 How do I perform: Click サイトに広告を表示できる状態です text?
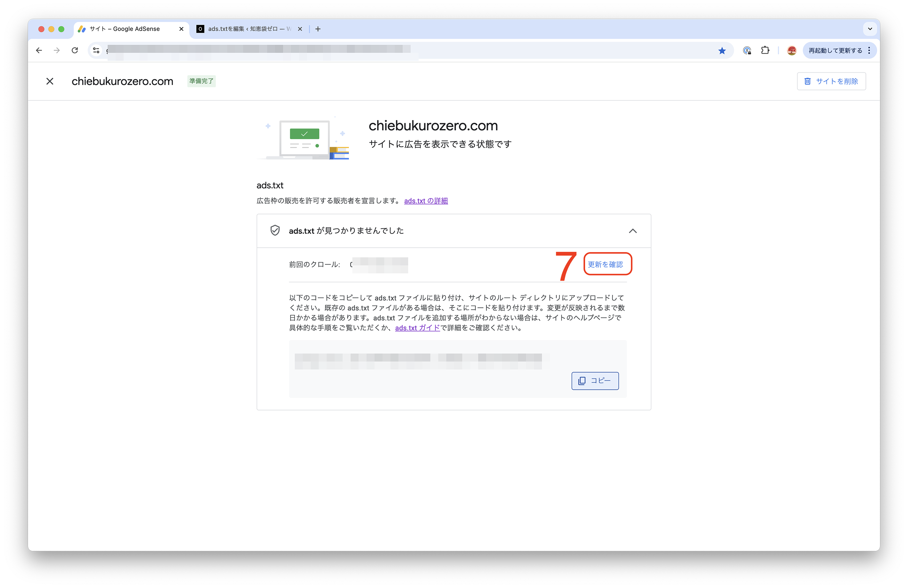tap(440, 144)
